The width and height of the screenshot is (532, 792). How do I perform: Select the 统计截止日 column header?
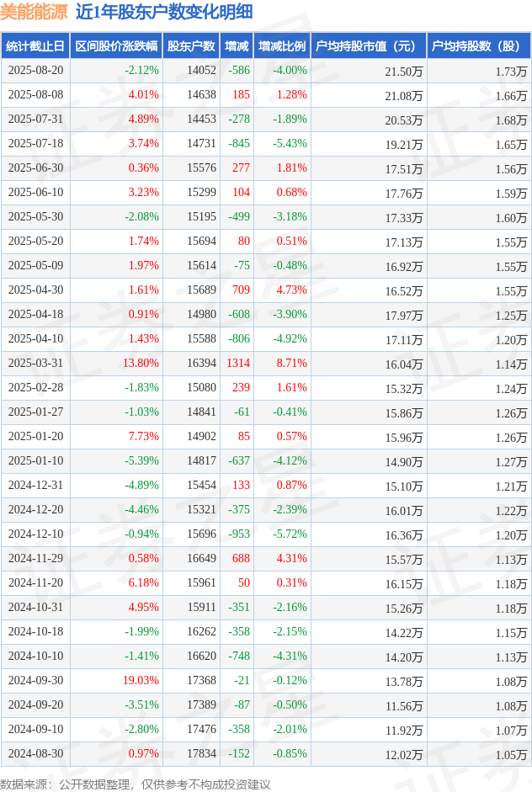click(x=35, y=46)
